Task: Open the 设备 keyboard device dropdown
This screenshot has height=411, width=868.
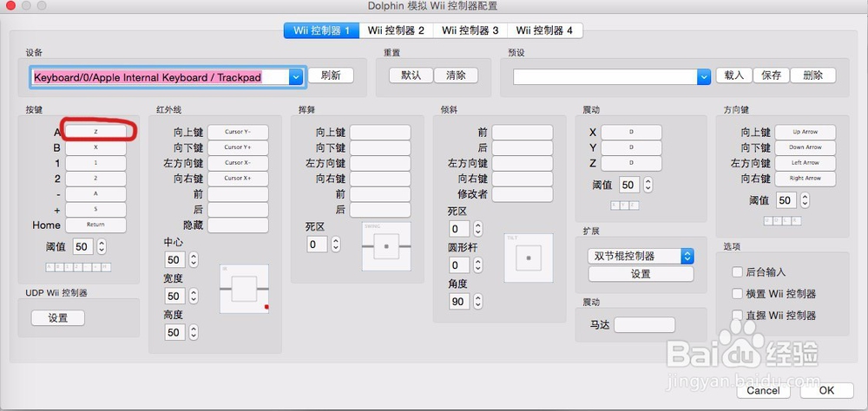Action: coord(296,77)
